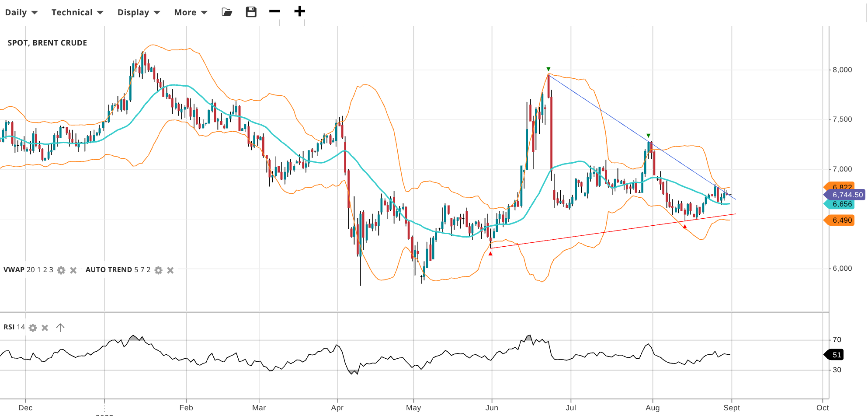Remove the RSI 14 indicator

tap(45, 328)
